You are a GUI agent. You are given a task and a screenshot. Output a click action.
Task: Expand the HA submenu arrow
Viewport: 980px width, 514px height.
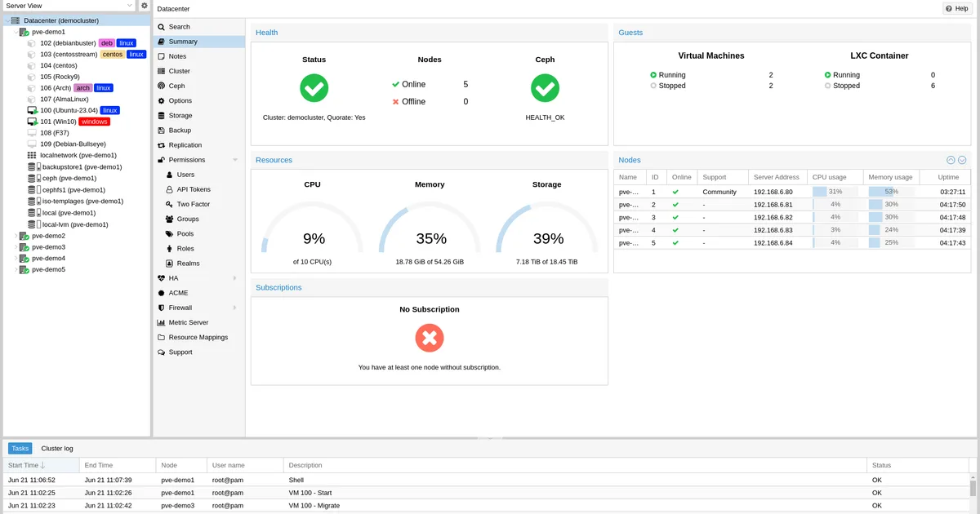tap(235, 278)
